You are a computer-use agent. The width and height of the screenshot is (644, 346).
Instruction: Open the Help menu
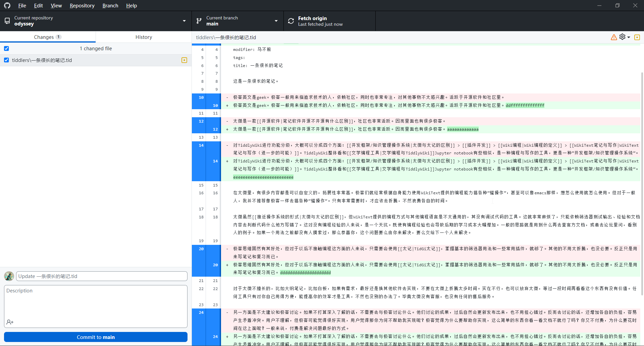click(x=131, y=5)
